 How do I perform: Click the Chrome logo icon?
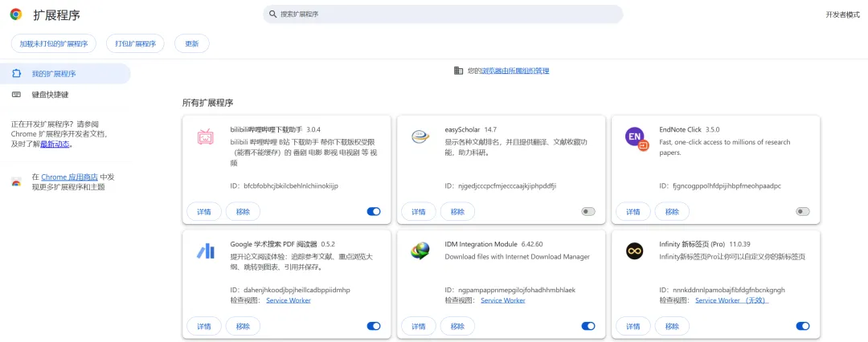[16, 14]
